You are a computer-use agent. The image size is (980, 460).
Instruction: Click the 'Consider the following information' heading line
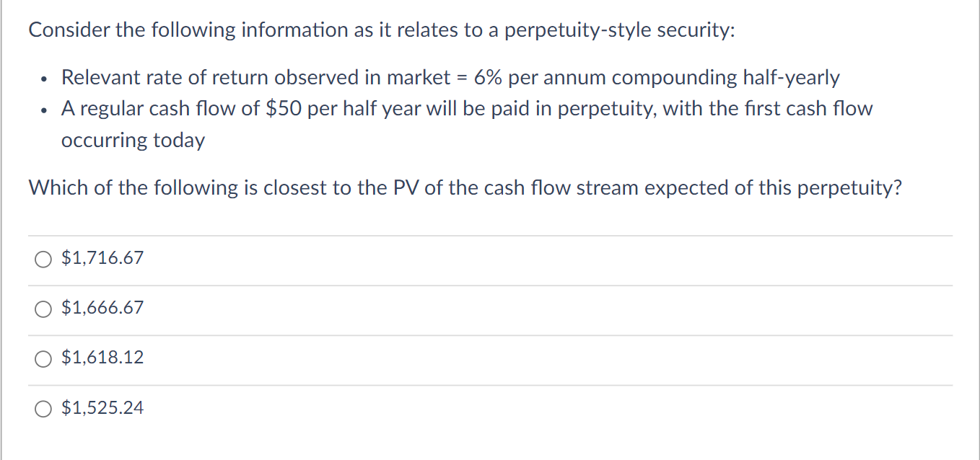(x=382, y=30)
